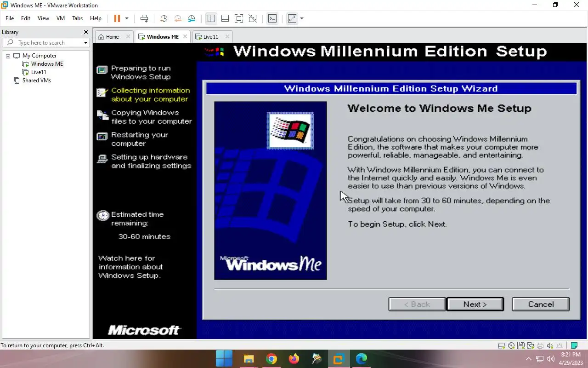The height and width of the screenshot is (368, 588).
Task: Click the sound card status bar icon
Action: pyautogui.click(x=550, y=345)
